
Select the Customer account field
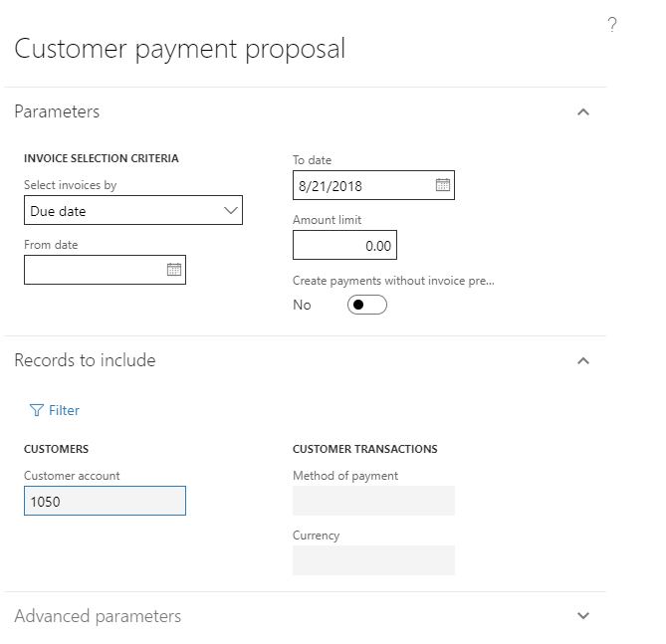pyautogui.click(x=105, y=501)
